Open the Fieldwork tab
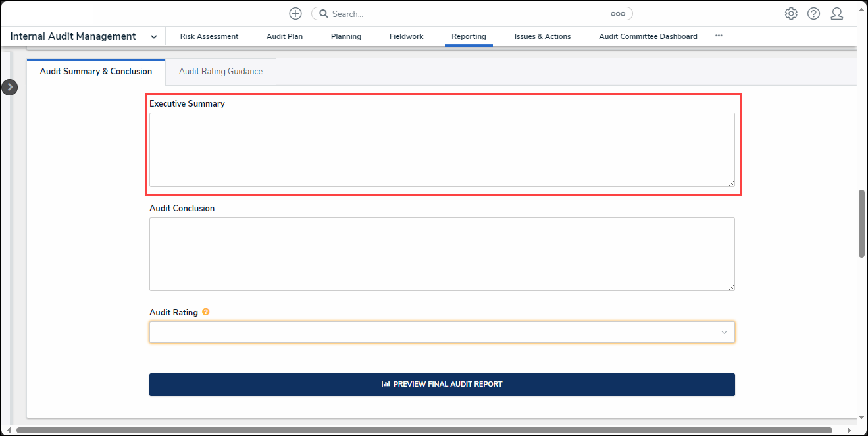Screen dimensions: 868x436 click(x=406, y=36)
